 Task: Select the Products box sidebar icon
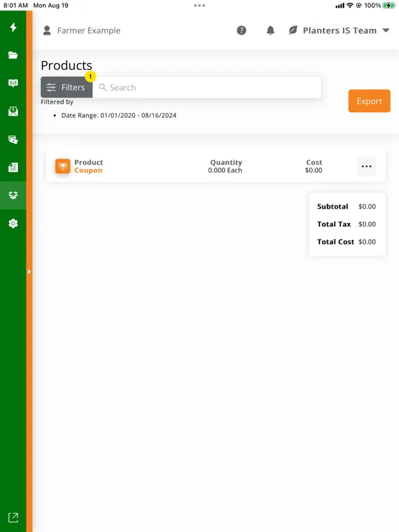click(x=13, y=195)
